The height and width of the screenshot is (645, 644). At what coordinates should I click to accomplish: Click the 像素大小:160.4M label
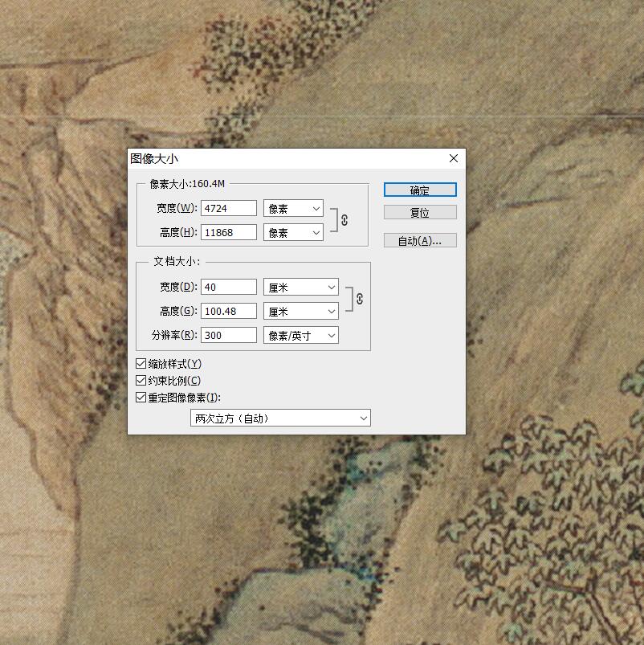187,184
